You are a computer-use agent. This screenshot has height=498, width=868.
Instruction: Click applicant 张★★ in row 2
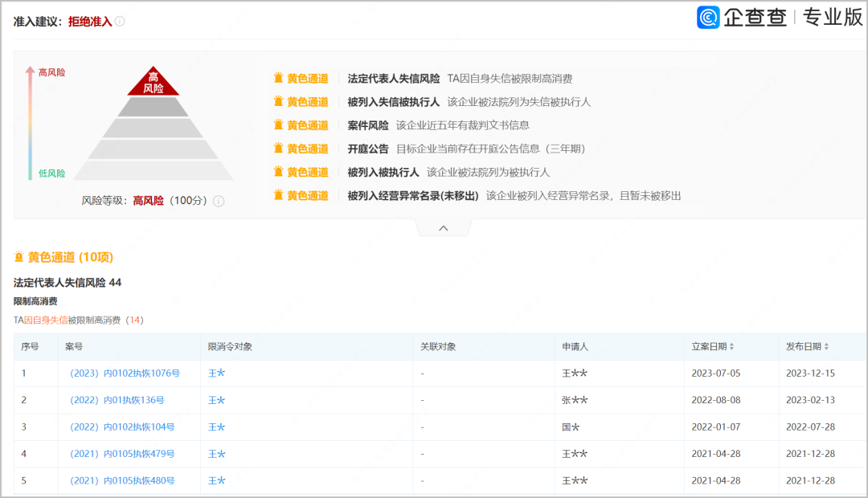pyautogui.click(x=575, y=400)
